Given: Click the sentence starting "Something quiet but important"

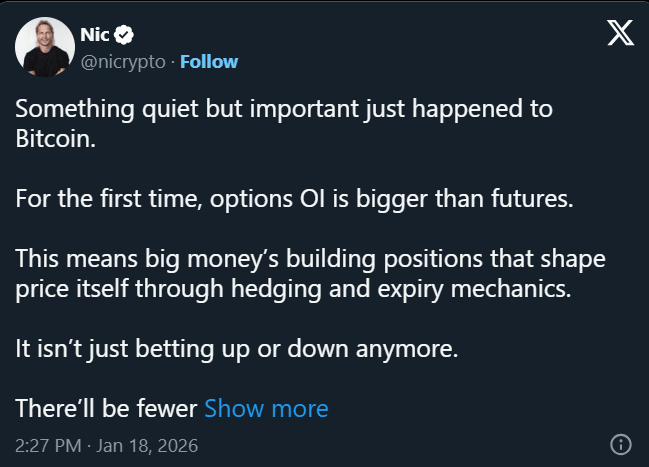Looking at the screenshot, I should 284,109.
